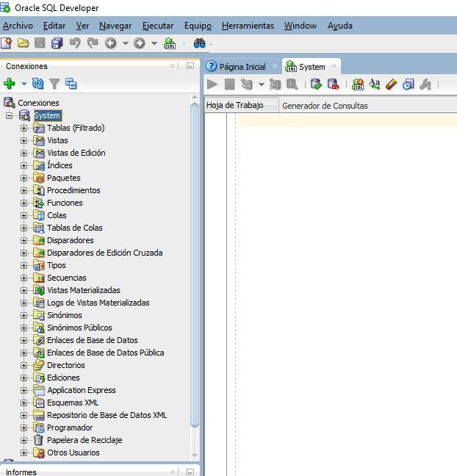Change case with the Aa icon
457x476 pixels.
coord(375,84)
